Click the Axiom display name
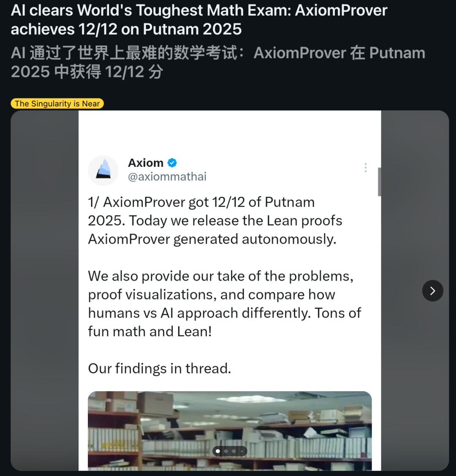The image size is (456, 476). tap(146, 163)
